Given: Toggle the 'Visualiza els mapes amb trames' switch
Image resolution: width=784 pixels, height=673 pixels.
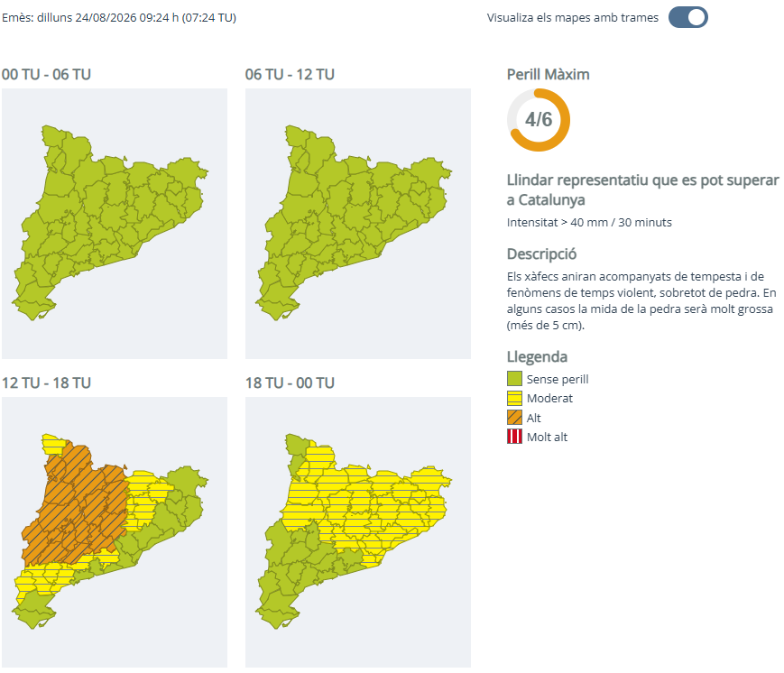Looking at the screenshot, I should tap(688, 17).
